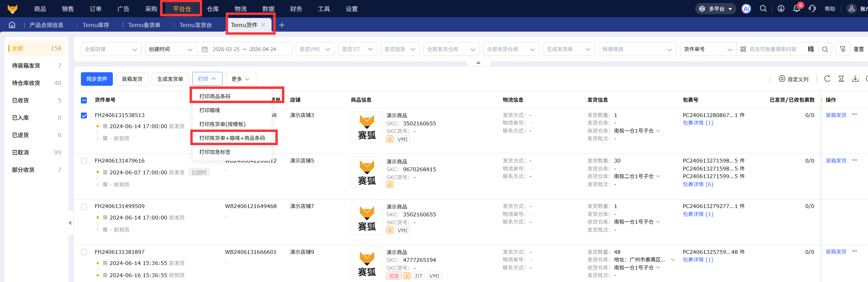Image resolution: width=868 pixels, height=282 pixels.
Task: Open the 是否JIT dropdown
Action: [x=358, y=49]
